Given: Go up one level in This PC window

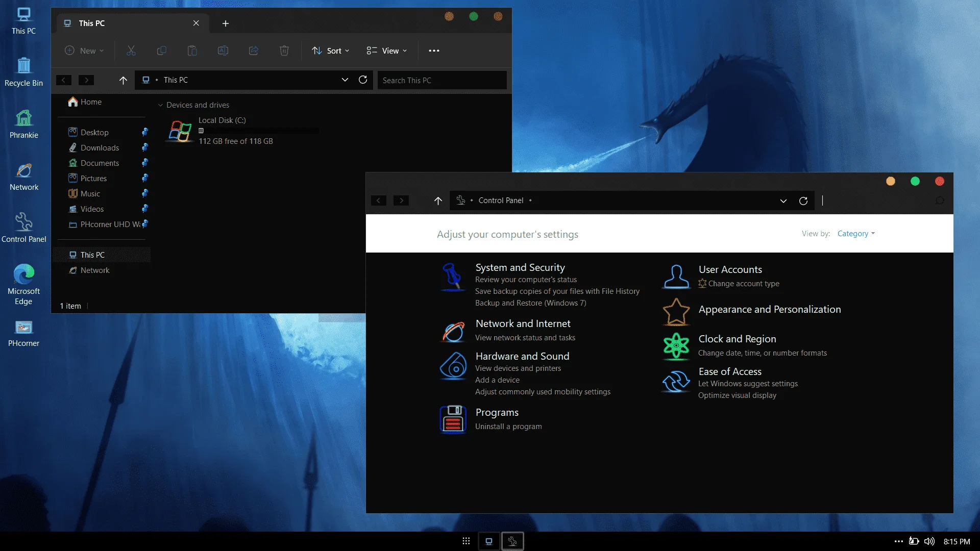Looking at the screenshot, I should click(123, 80).
